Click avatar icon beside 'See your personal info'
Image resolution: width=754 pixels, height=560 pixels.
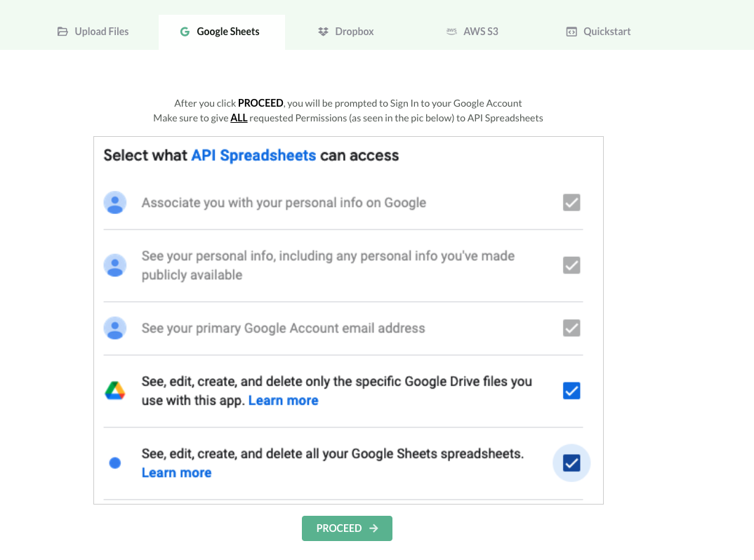click(x=115, y=265)
